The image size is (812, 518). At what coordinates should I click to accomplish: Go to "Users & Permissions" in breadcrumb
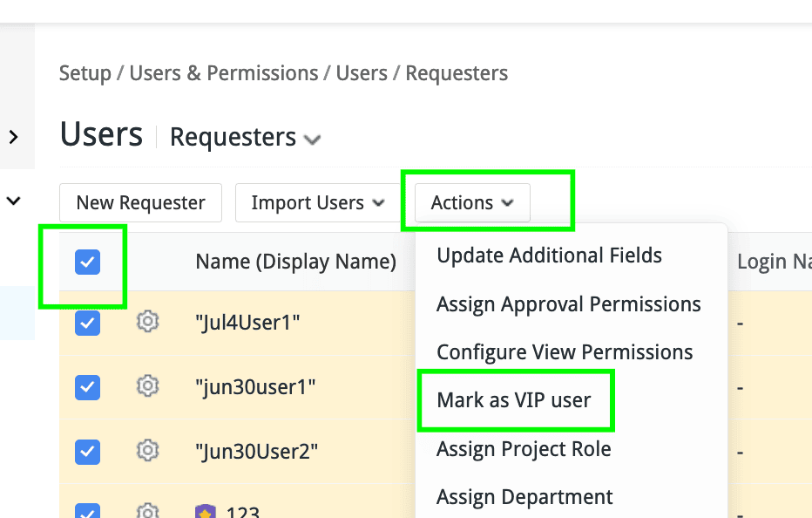tap(224, 73)
